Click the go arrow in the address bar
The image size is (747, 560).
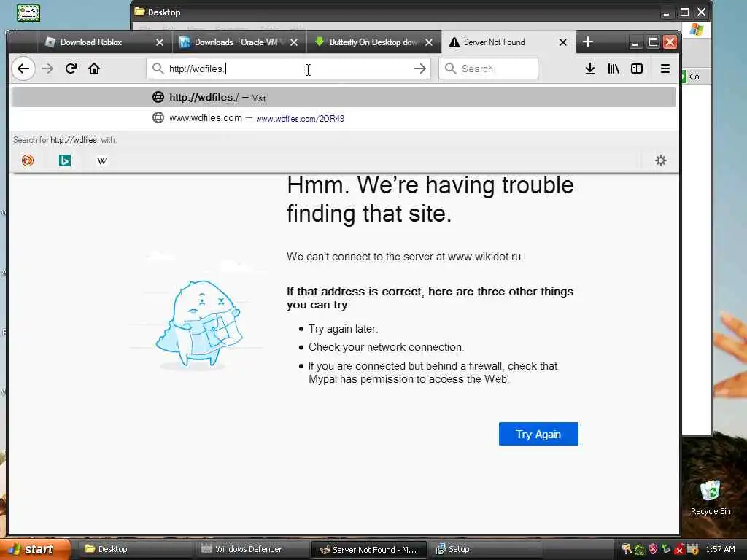419,69
